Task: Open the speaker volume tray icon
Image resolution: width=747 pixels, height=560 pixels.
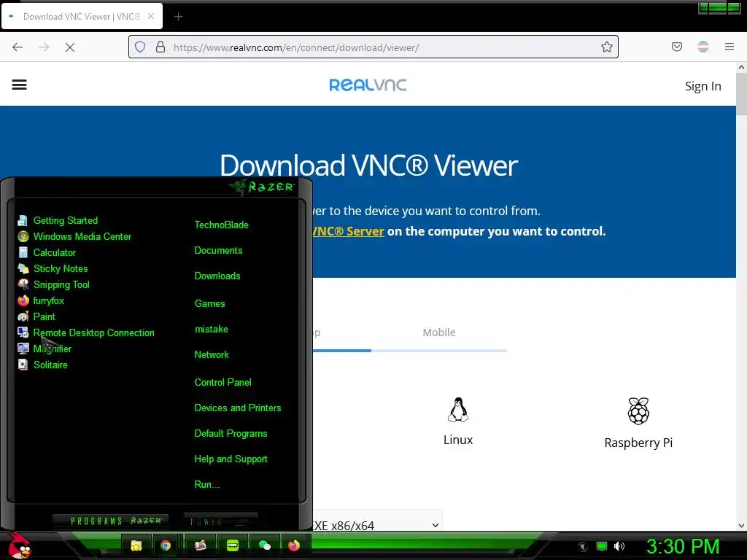Action: pos(619,546)
